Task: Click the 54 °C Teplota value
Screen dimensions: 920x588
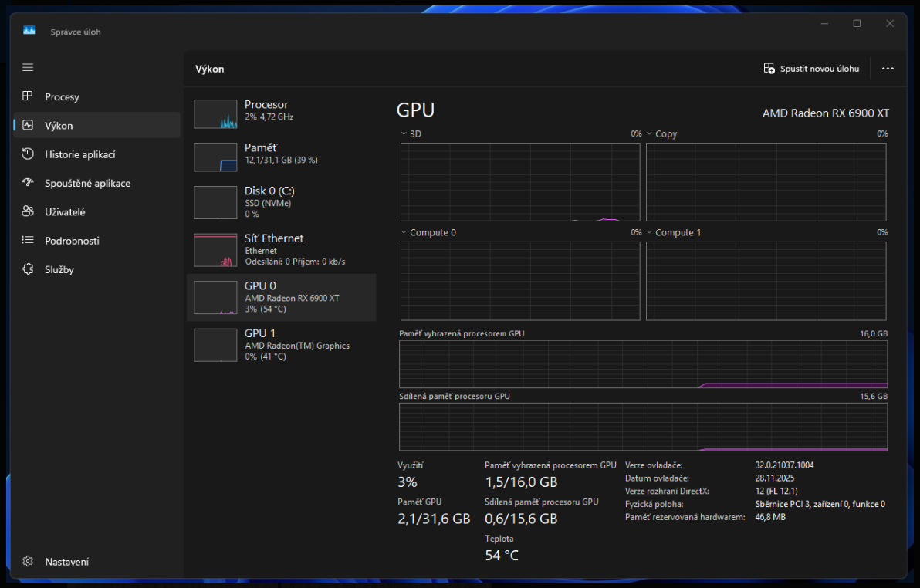Action: (502, 555)
